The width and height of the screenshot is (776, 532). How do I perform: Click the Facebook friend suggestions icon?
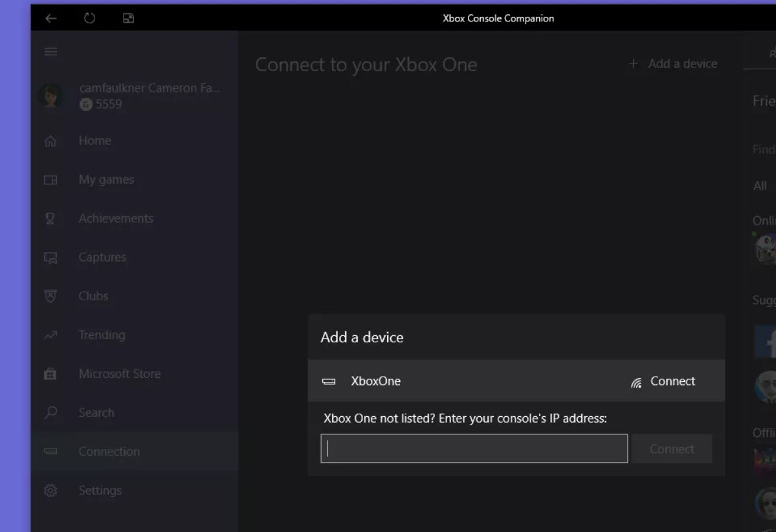(770, 341)
